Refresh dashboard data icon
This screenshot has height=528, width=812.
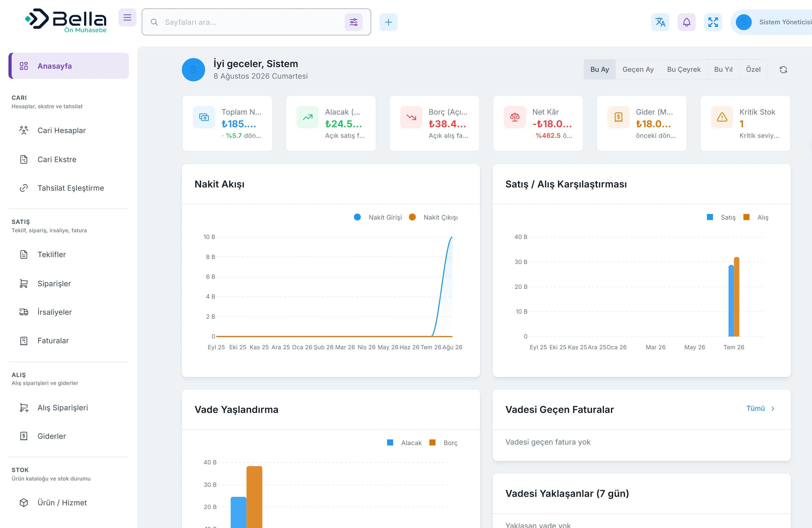[783, 69]
